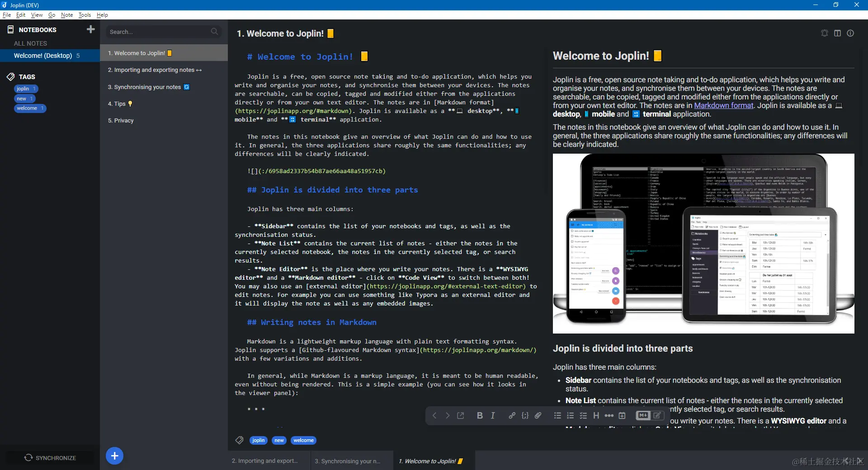The image size is (868, 470).
Task: Click the SYNCHRONIZE button
Action: [50, 458]
